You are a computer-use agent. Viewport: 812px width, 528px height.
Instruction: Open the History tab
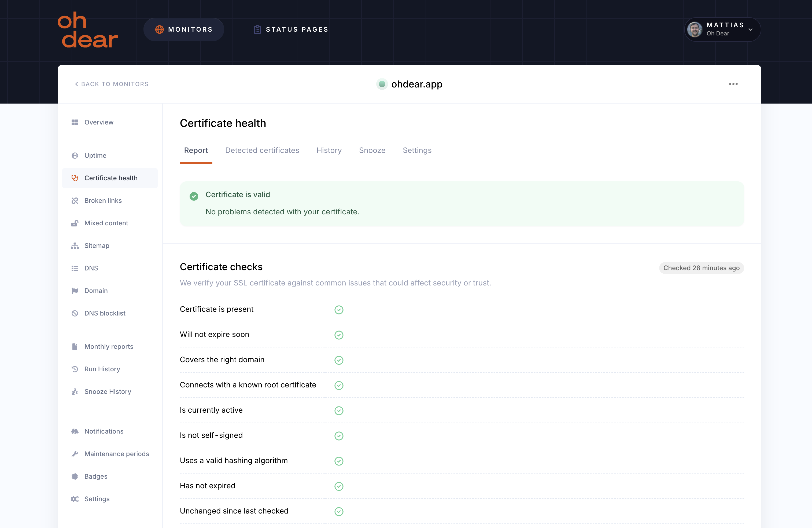coord(329,151)
